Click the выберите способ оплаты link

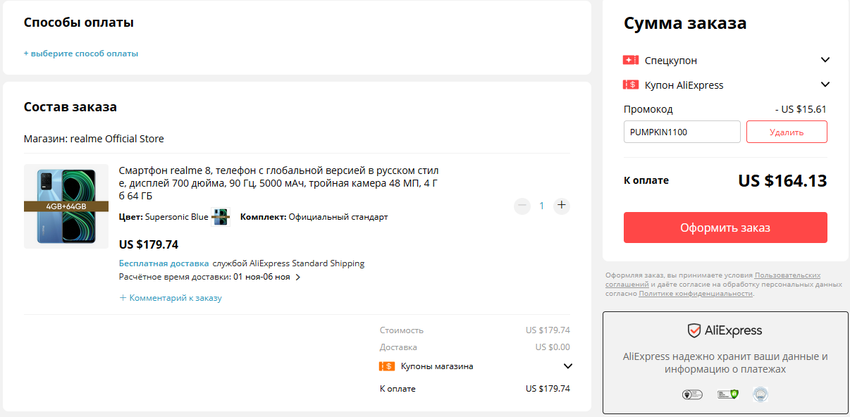point(81,53)
